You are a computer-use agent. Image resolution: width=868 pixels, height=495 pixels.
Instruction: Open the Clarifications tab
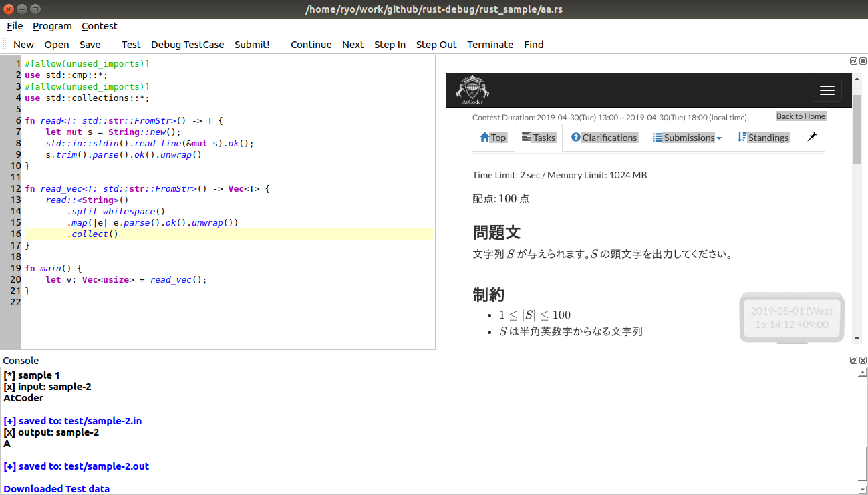pos(605,138)
